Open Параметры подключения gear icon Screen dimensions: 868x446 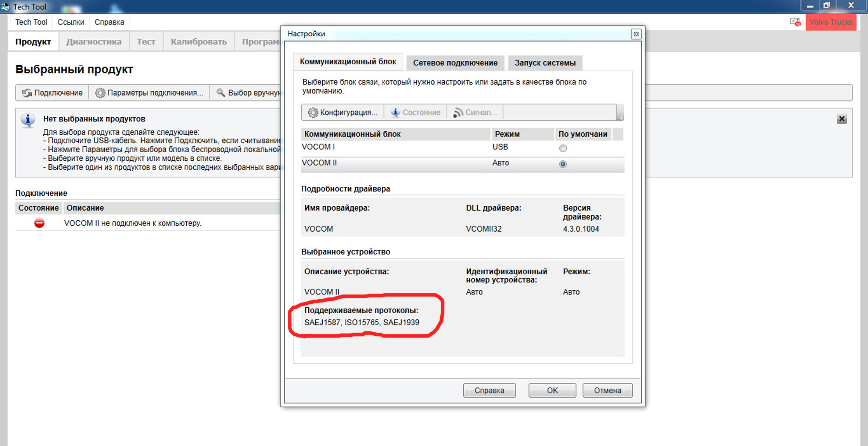click(x=100, y=93)
